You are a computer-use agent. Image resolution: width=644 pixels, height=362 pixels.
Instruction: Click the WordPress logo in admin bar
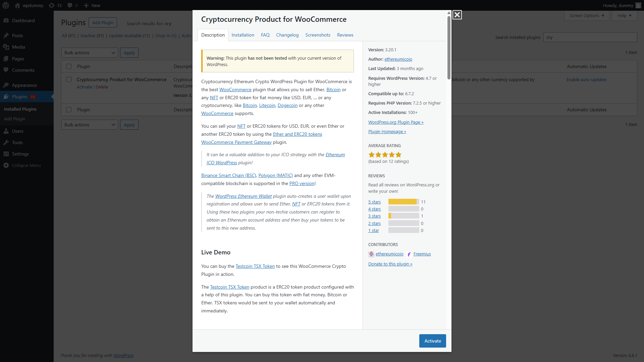6,5
